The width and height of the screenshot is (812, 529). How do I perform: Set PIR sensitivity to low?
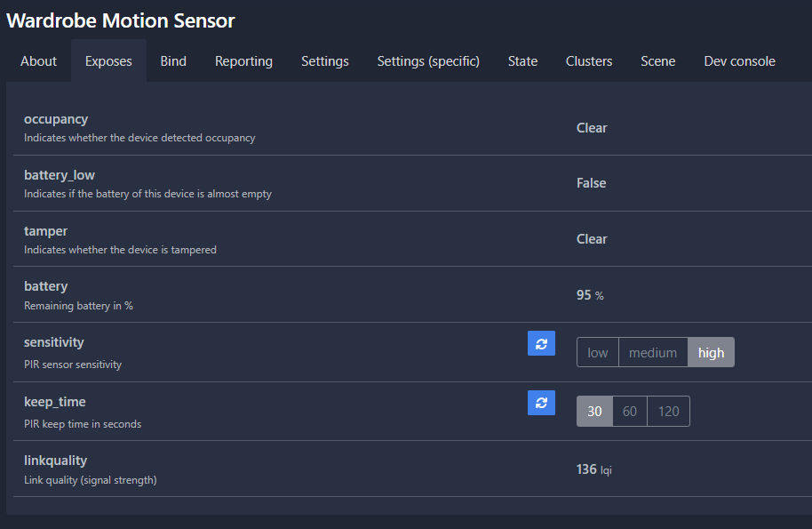pos(597,352)
